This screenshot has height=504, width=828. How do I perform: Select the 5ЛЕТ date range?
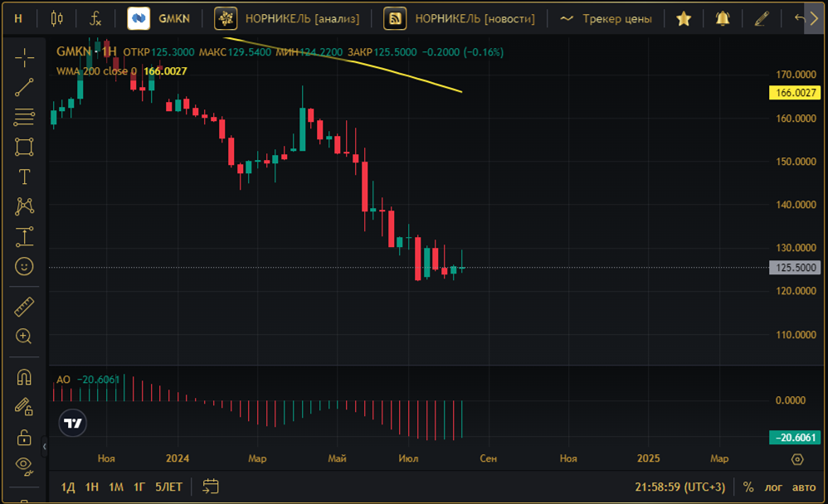coord(168,487)
